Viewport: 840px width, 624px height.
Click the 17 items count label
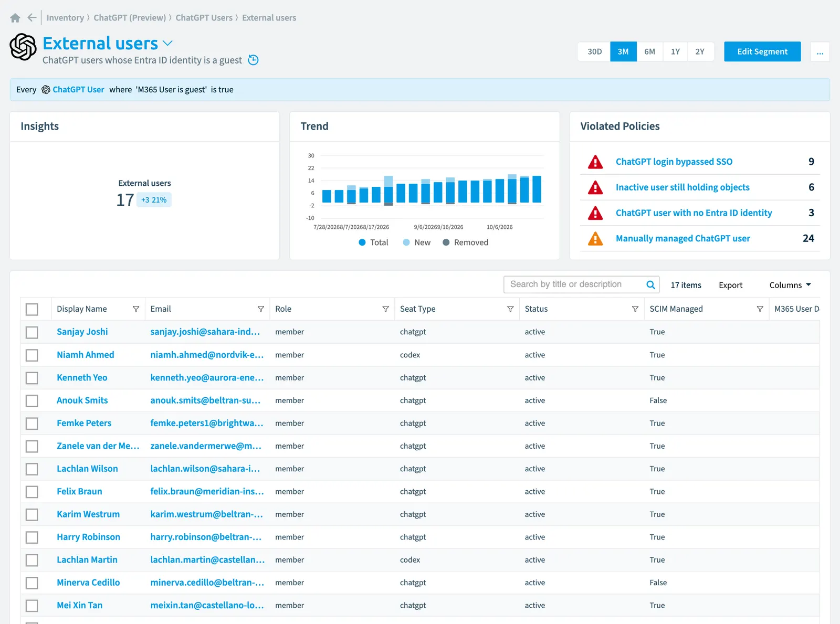(x=686, y=285)
